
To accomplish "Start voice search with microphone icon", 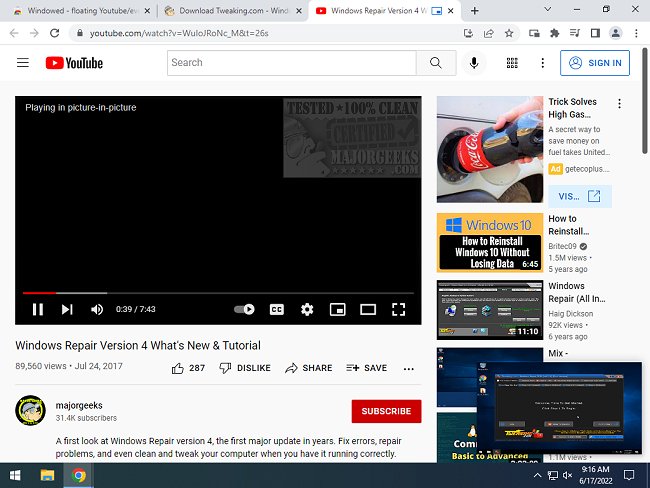I will (474, 63).
